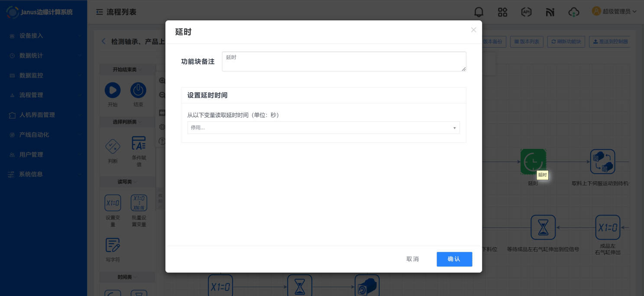Collapse the 开始结束类 category header

coord(127,70)
